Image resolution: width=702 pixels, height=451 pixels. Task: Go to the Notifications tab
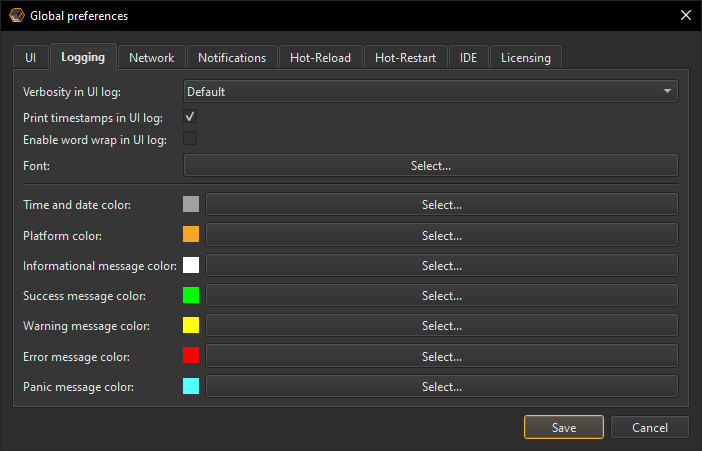pyautogui.click(x=232, y=58)
